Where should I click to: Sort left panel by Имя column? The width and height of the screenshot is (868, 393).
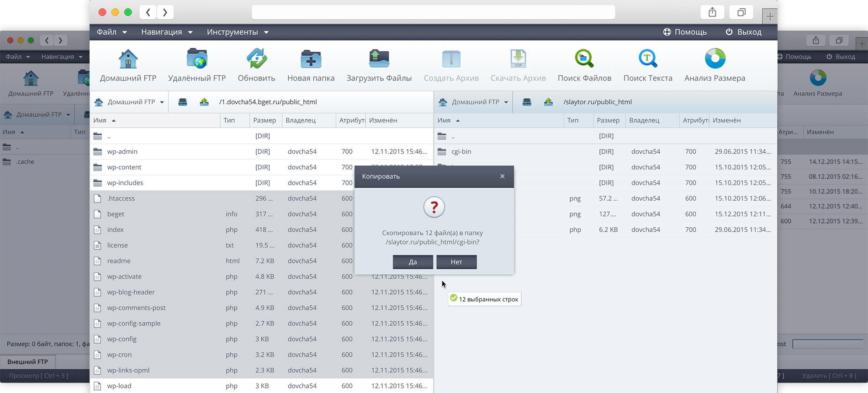155,120
